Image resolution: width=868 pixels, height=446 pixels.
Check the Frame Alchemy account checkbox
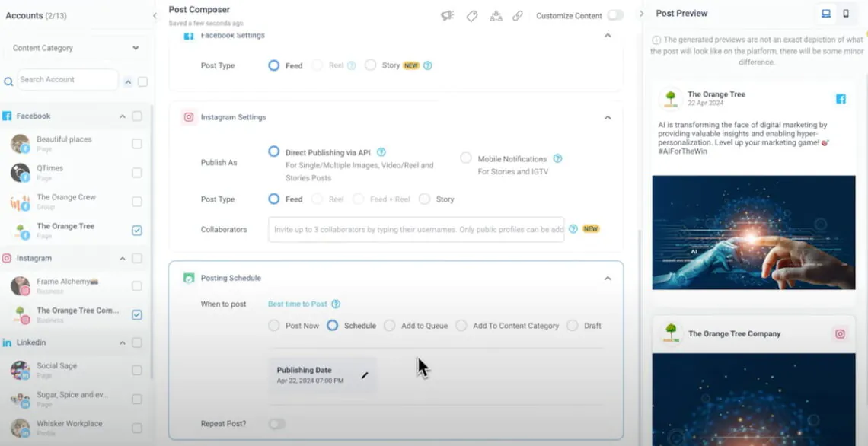tap(137, 286)
